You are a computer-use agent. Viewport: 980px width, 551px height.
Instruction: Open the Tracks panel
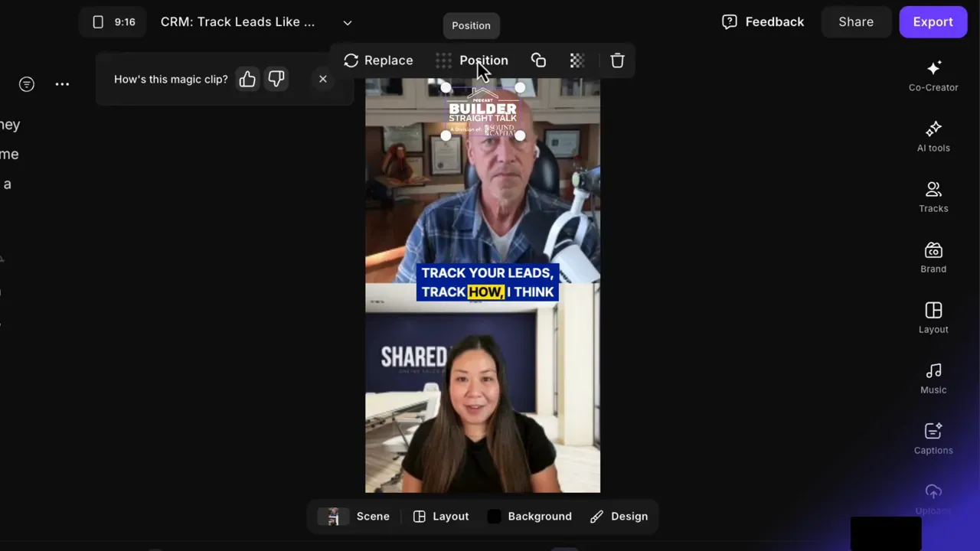(933, 197)
